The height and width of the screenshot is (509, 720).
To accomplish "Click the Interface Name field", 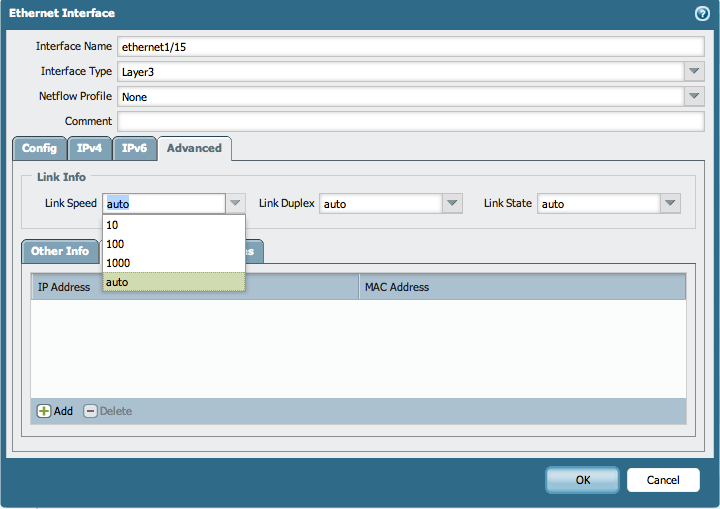I will point(410,46).
